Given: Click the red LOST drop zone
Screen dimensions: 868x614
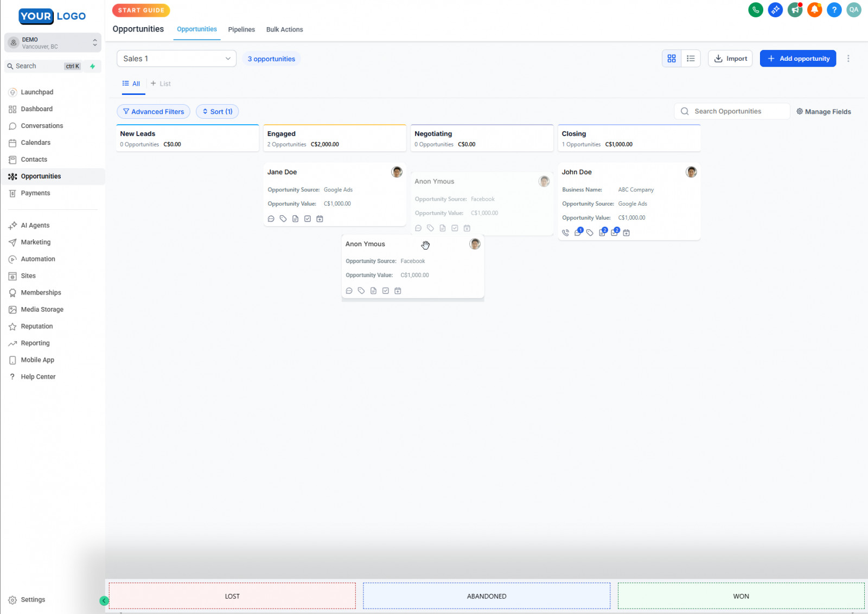Looking at the screenshot, I should click(x=232, y=596).
